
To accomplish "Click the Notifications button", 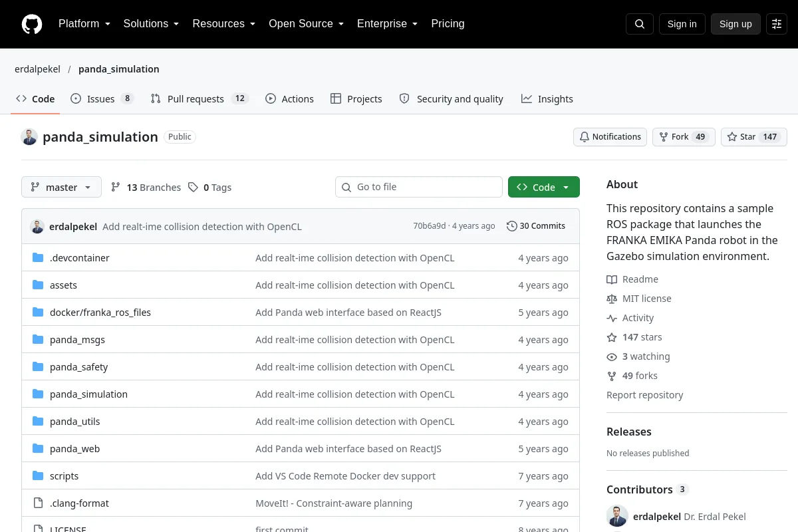I will tap(610, 137).
